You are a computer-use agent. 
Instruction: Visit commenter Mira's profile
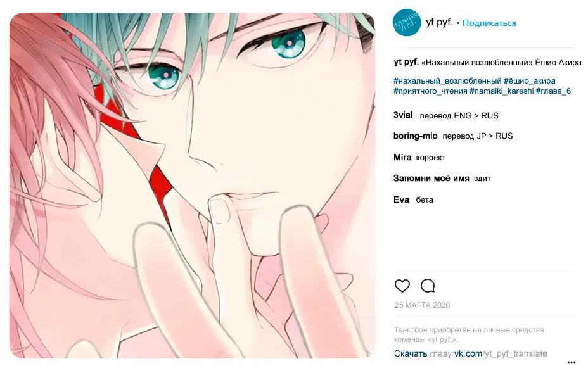tap(402, 157)
